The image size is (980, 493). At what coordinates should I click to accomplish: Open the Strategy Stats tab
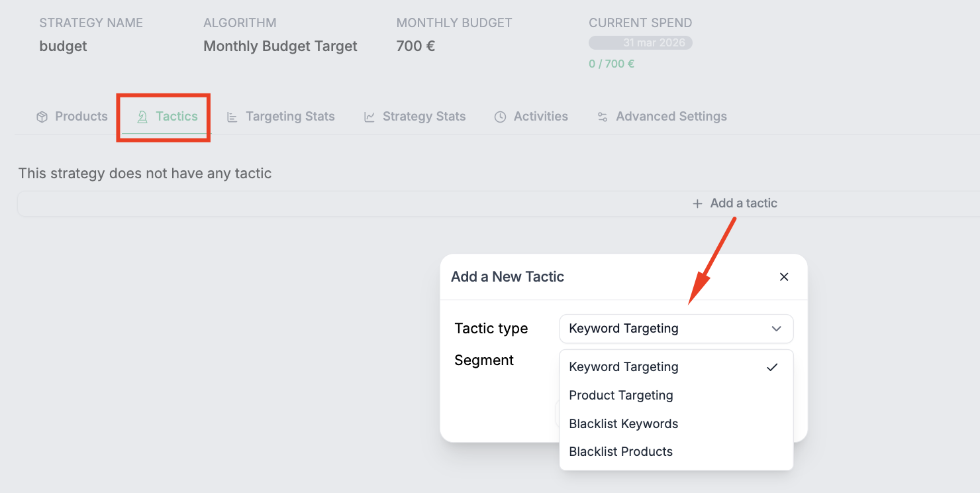pos(424,117)
